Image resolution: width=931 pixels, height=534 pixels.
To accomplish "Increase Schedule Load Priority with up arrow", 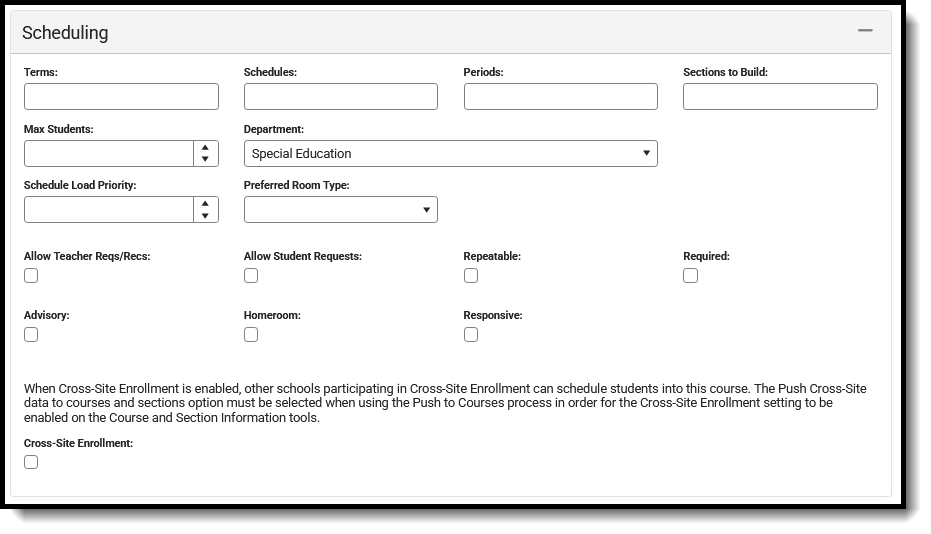I will [x=205, y=203].
